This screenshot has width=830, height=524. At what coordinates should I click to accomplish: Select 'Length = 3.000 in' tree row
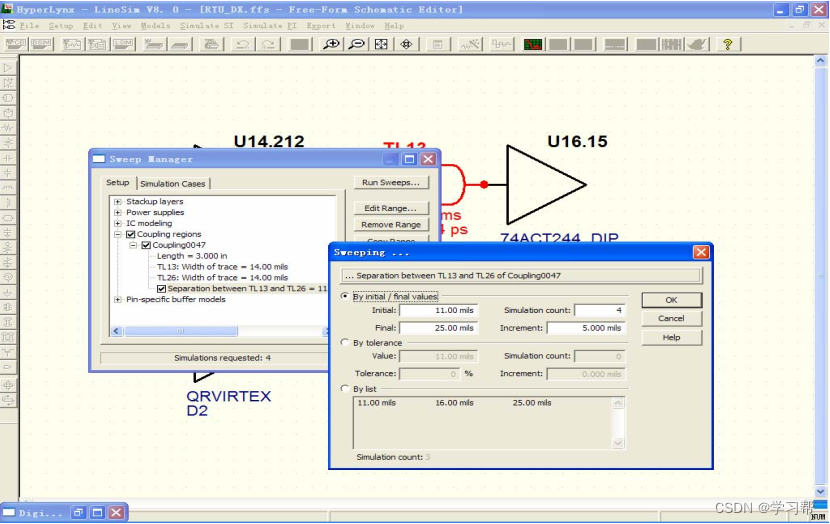coord(192,256)
